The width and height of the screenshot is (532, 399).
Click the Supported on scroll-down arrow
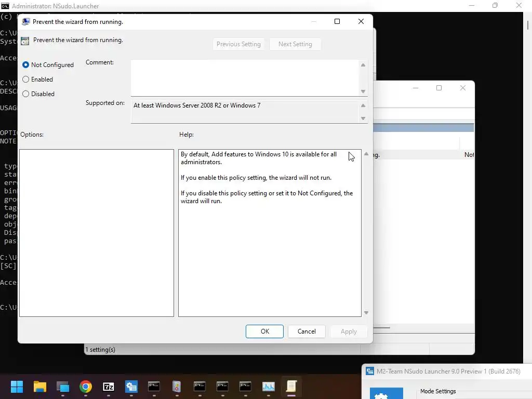(363, 118)
